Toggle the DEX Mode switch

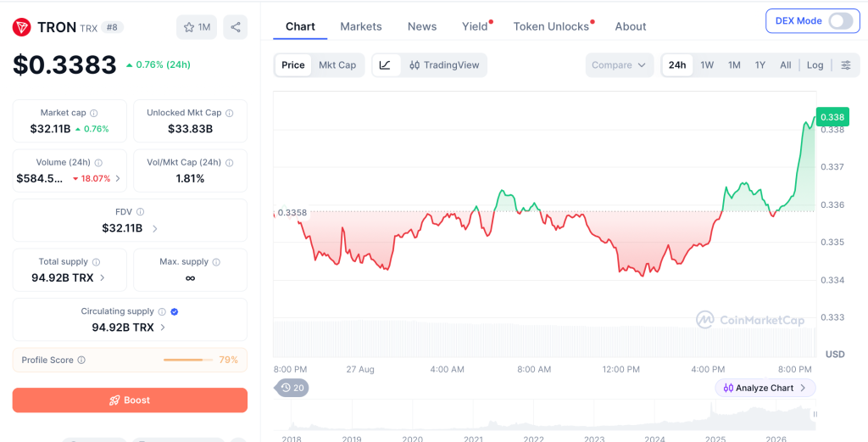[840, 21]
